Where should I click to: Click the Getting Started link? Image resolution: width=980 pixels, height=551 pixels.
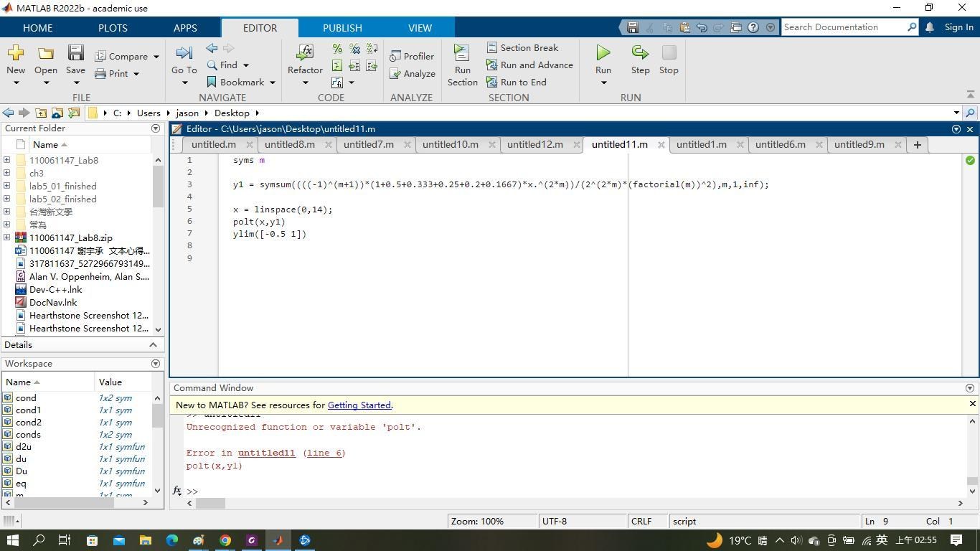(359, 405)
